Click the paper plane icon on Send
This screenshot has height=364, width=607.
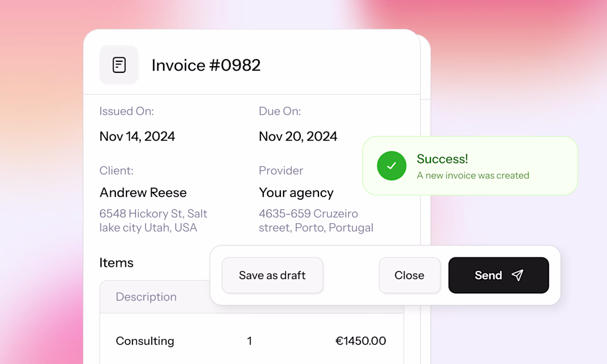point(517,275)
